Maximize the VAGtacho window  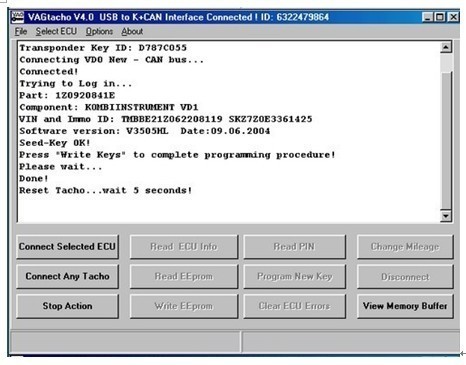coord(440,17)
